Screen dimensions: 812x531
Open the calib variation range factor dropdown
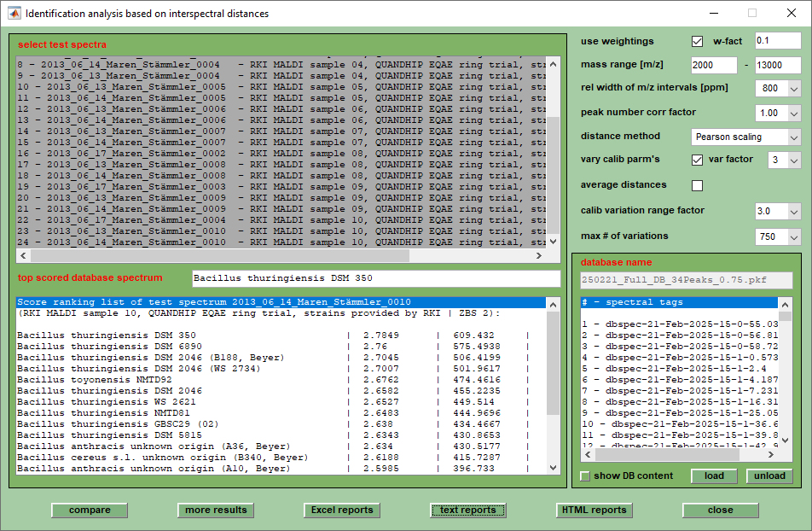[793, 211]
